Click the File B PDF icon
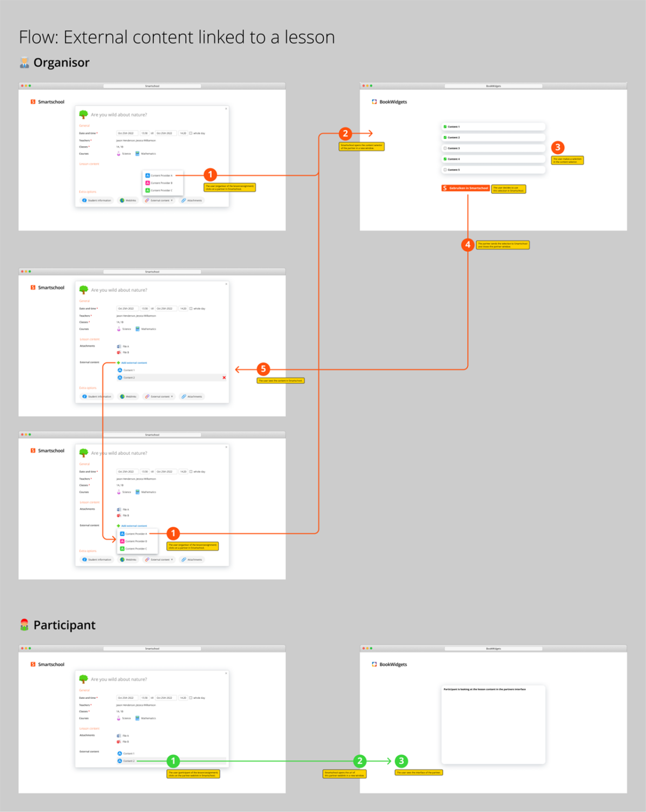646x812 pixels. click(118, 352)
